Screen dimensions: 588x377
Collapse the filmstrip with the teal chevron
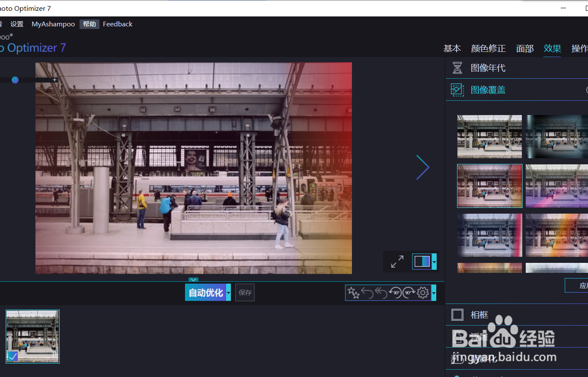pyautogui.click(x=193, y=280)
